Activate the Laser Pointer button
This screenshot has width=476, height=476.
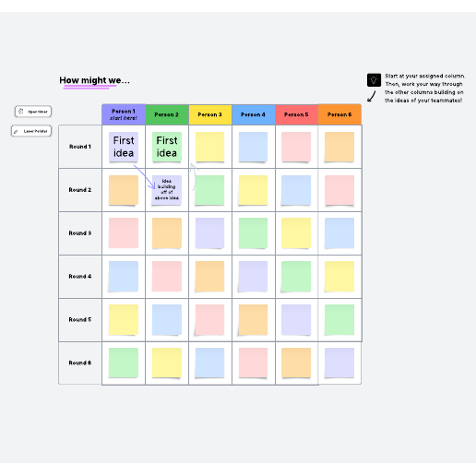click(31, 131)
